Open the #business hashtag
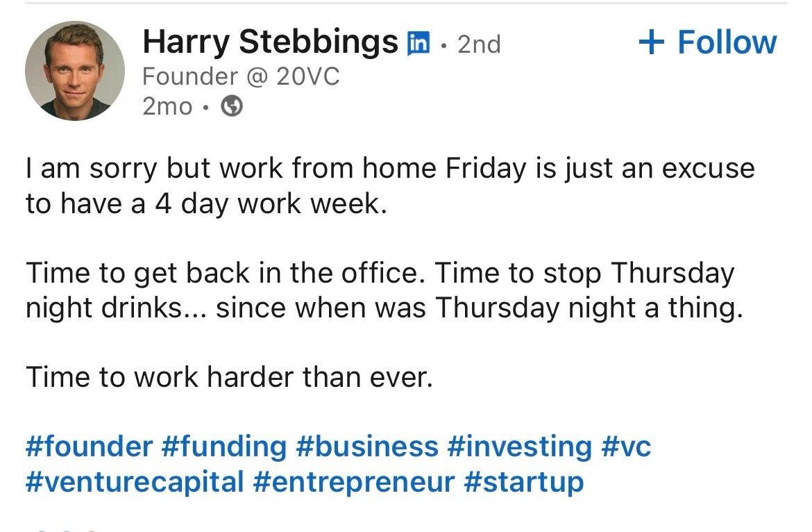Image resolution: width=812 pixels, height=532 pixels. (x=367, y=446)
